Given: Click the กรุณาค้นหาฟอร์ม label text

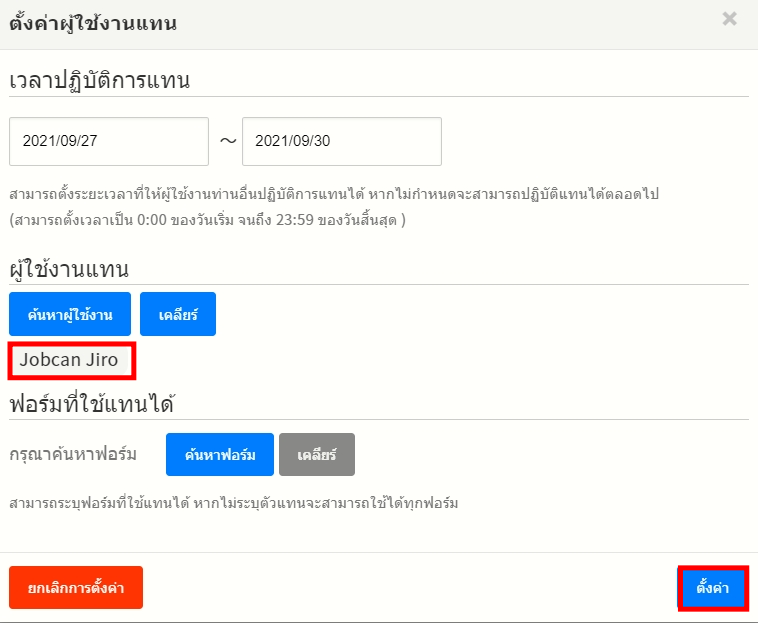Looking at the screenshot, I should click(x=72, y=455).
